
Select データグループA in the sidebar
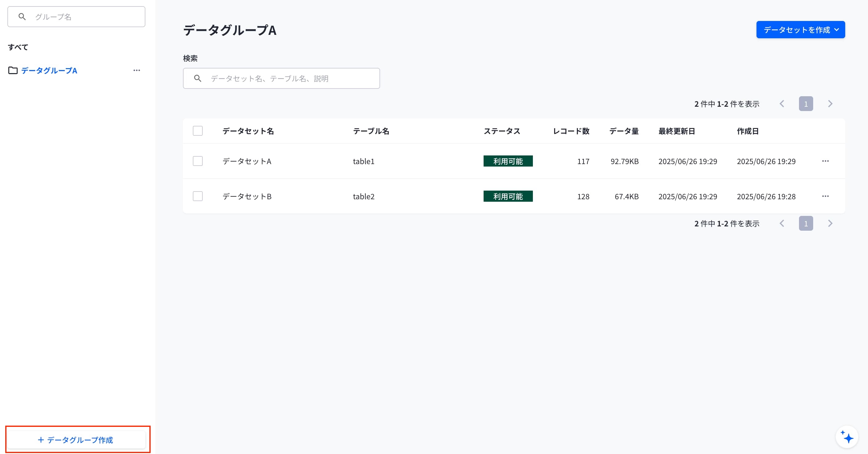coord(49,71)
